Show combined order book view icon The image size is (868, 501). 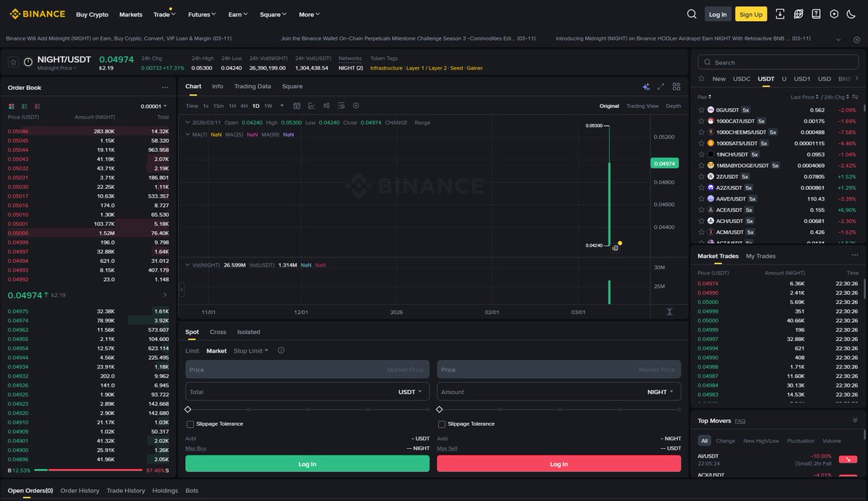[x=11, y=106]
